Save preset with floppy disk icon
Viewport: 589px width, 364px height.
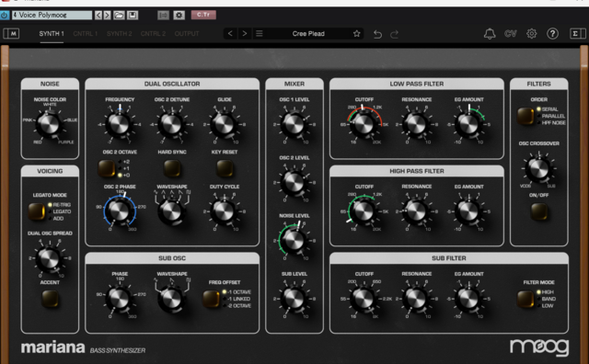tap(133, 15)
